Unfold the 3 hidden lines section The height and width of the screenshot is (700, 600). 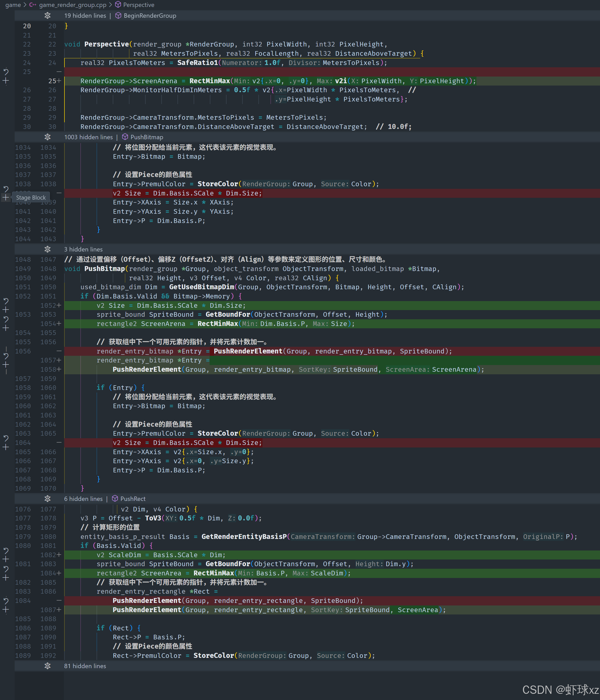pyautogui.click(x=47, y=249)
